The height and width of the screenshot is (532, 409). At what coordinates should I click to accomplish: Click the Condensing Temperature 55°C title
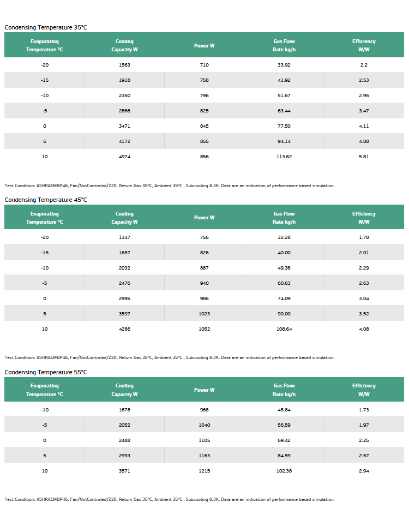pos(46,372)
